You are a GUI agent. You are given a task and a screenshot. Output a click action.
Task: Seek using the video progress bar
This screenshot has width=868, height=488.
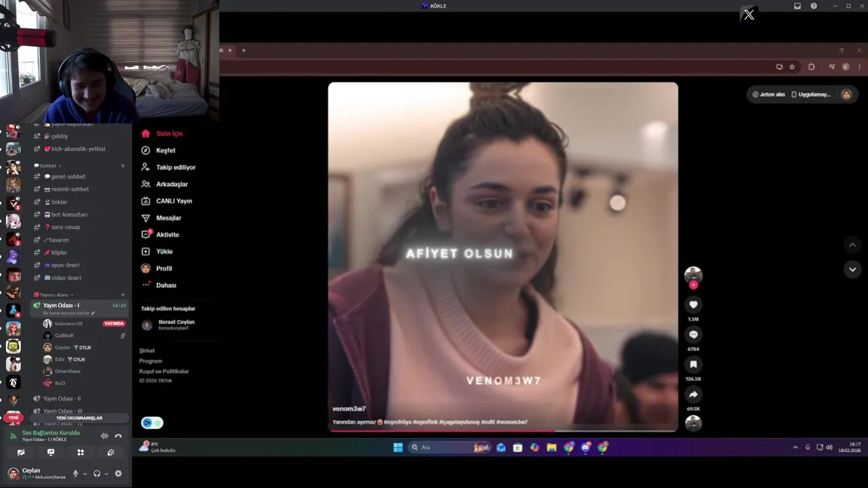(x=503, y=430)
